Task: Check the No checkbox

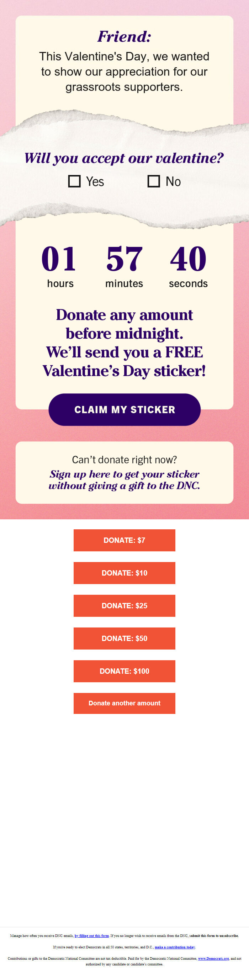Action: tap(154, 181)
